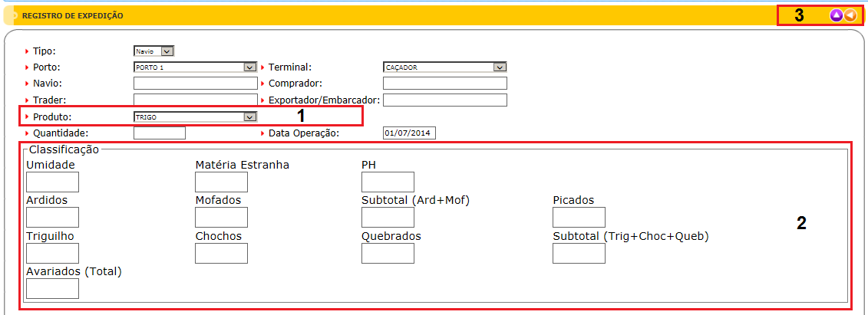Click the orange left-arrow back icon
The image size is (868, 315).
pos(850,15)
